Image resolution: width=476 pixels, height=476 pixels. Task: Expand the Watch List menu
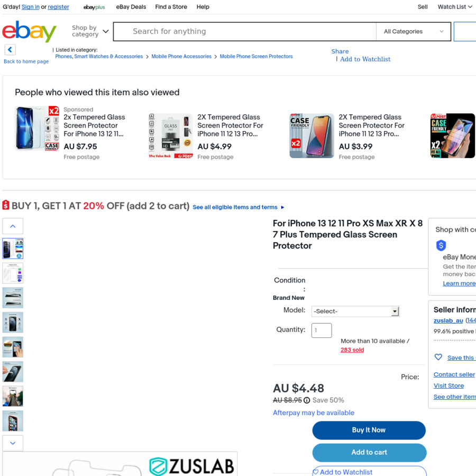(x=454, y=7)
